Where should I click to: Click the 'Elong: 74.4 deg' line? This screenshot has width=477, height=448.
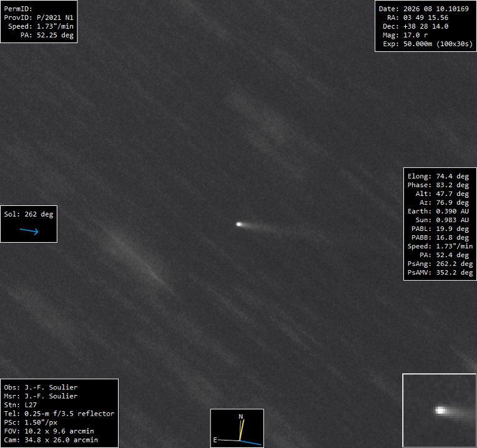pos(438,177)
